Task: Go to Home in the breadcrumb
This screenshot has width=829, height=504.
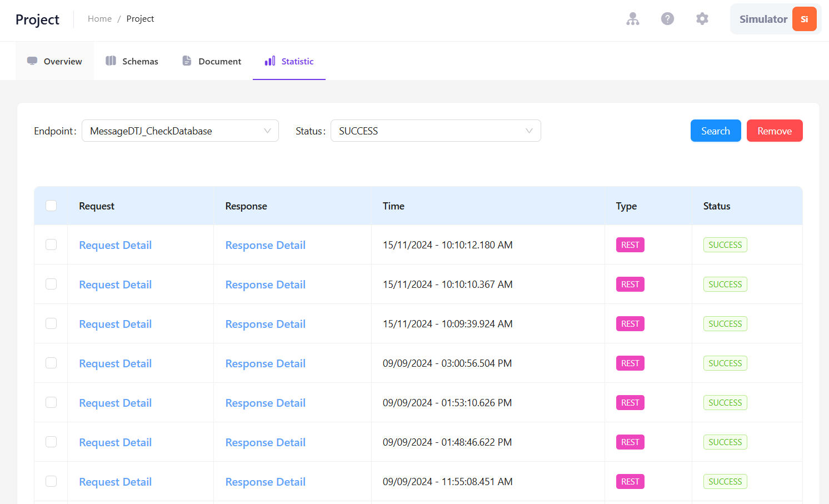Action: tap(99, 19)
